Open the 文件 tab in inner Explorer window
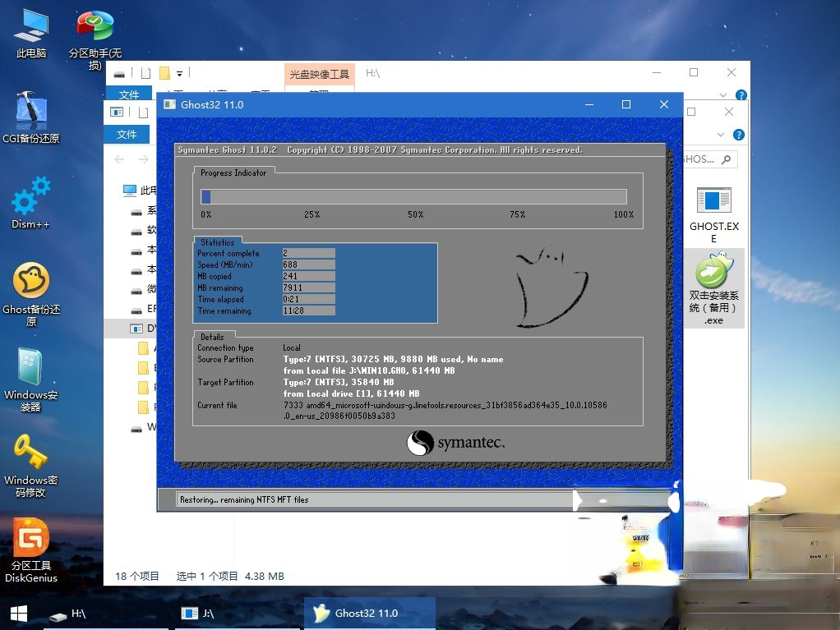 click(127, 135)
